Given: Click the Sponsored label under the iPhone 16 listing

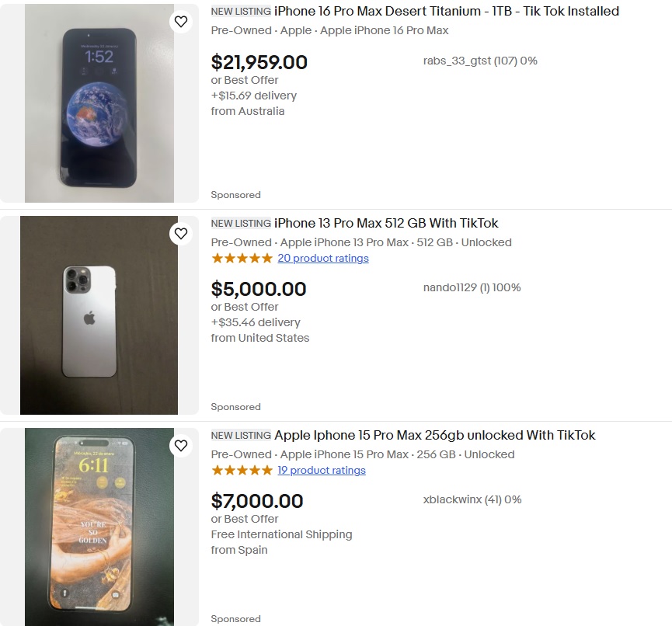Looking at the screenshot, I should [235, 195].
